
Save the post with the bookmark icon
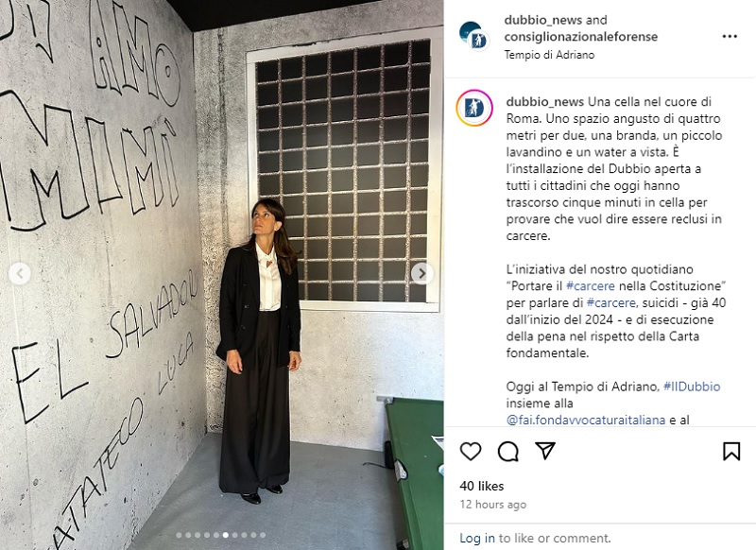pyautogui.click(x=731, y=452)
